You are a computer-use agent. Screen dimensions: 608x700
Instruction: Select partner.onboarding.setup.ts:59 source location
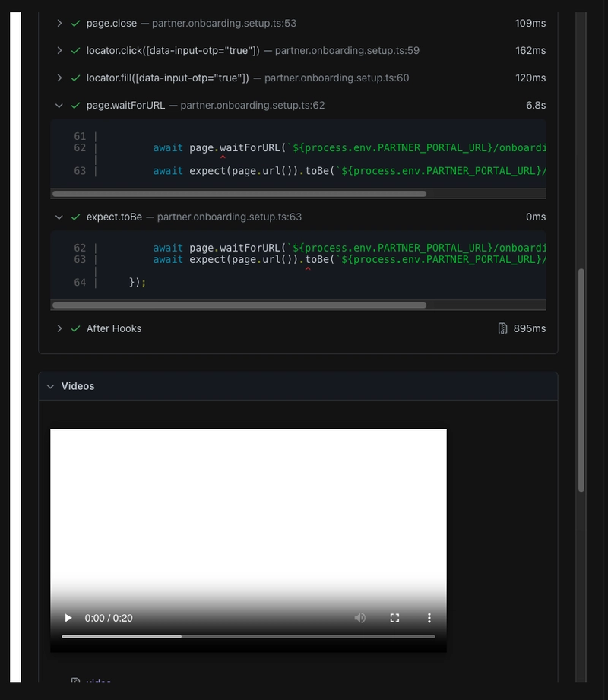pos(347,50)
